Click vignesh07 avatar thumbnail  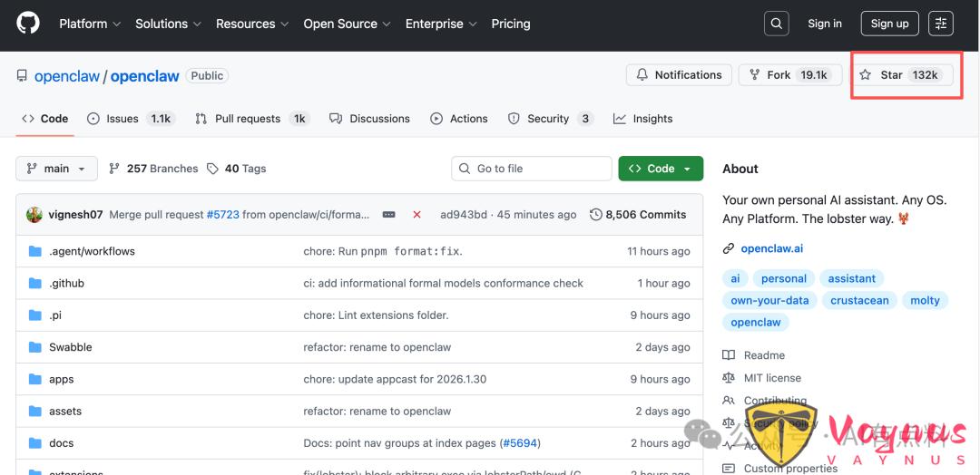pyautogui.click(x=34, y=215)
